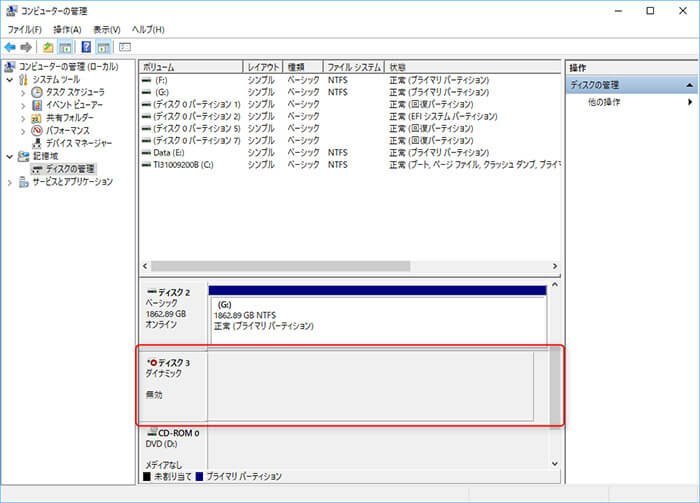The height and width of the screenshot is (503, 700).
Task: Click the イベント ビューアー icon
Action: 37,105
